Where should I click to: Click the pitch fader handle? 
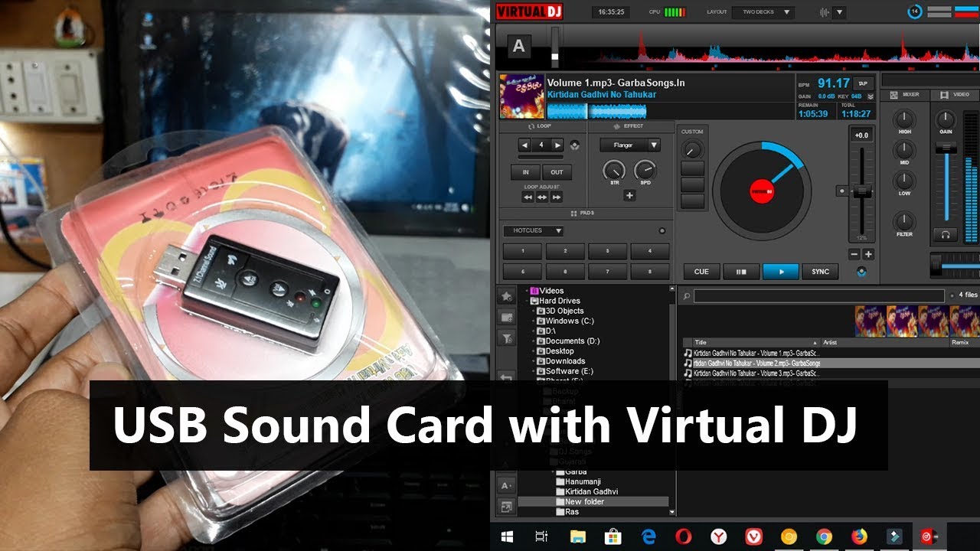tap(862, 190)
